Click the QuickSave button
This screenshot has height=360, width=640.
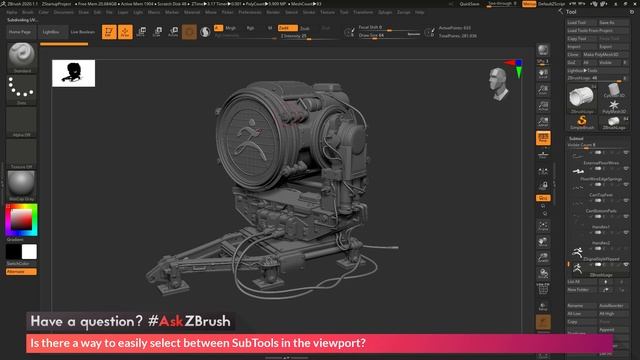[469, 4]
